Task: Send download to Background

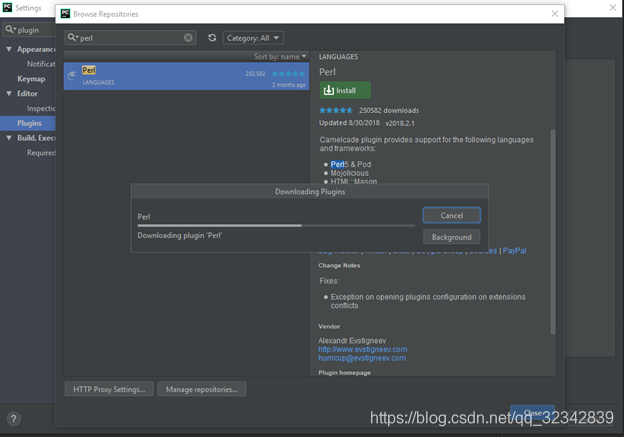Action: pos(451,237)
